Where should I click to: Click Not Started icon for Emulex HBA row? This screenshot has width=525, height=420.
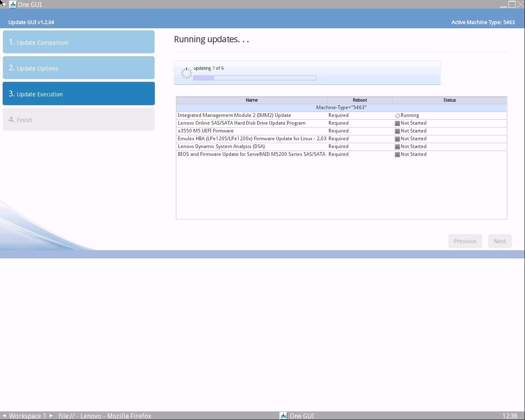coord(397,139)
